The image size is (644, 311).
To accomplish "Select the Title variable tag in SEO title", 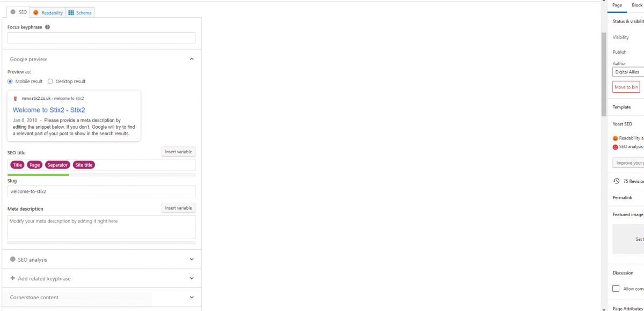I will click(x=17, y=165).
